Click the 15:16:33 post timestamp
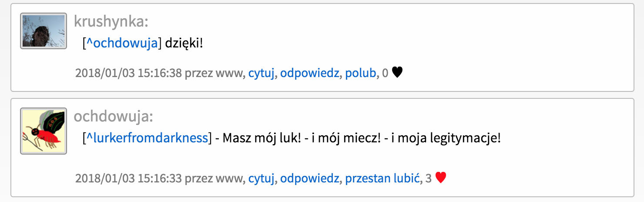Viewport: 644px width, 202px height. 128,178
